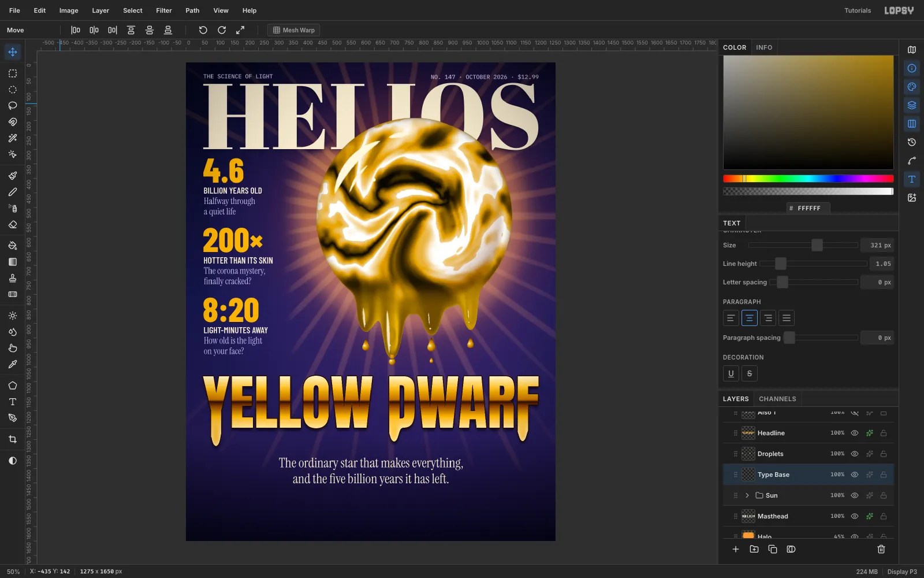Screen dimensions: 924x578
Task: Click the Line height slider
Action: (x=813, y=264)
